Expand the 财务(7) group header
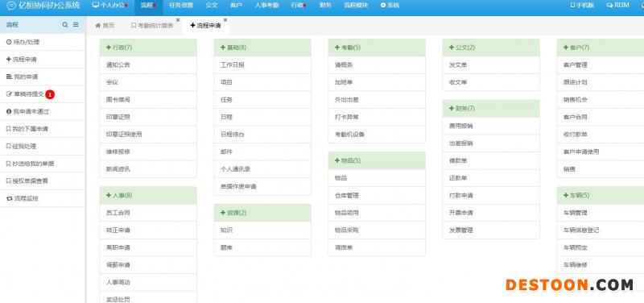The image size is (644, 303). 491,109
